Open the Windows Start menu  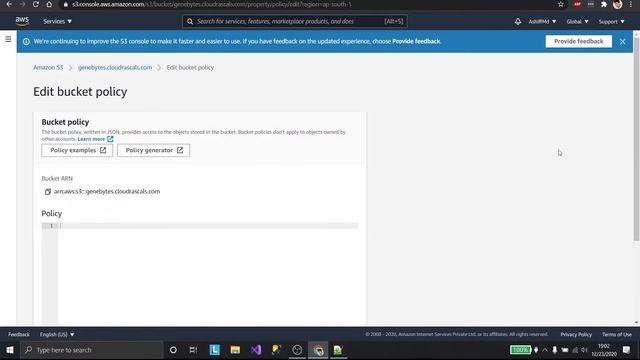click(x=10, y=350)
